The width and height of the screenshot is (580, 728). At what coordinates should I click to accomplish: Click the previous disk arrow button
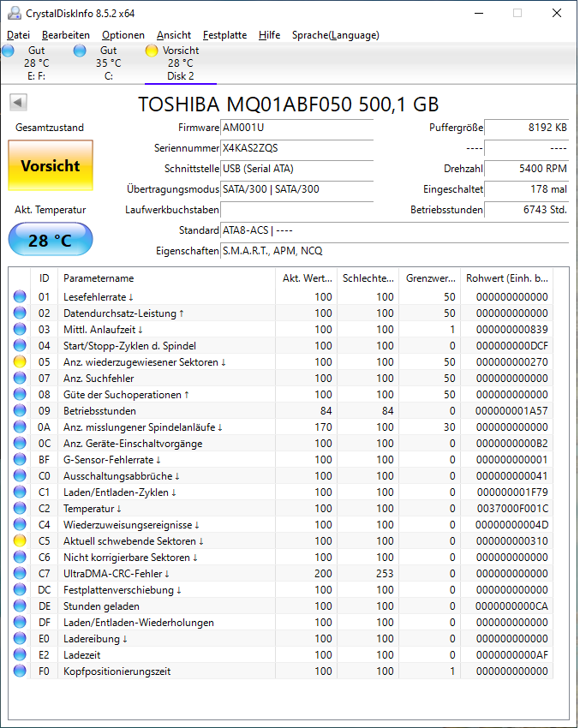18,102
